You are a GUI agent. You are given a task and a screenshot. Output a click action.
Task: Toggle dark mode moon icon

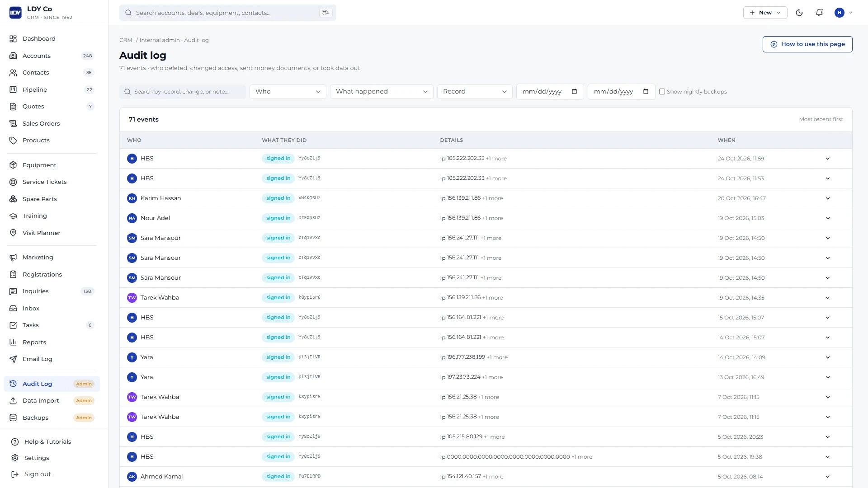tap(799, 13)
